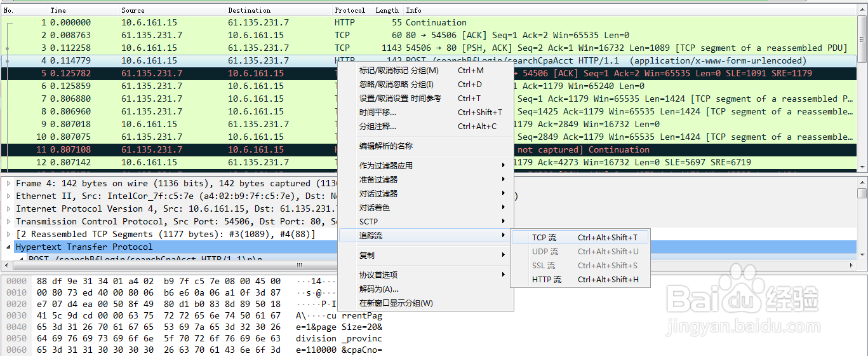Open the 对话过滤器 submenu
Screen dimensions: 868x356
[424, 194]
